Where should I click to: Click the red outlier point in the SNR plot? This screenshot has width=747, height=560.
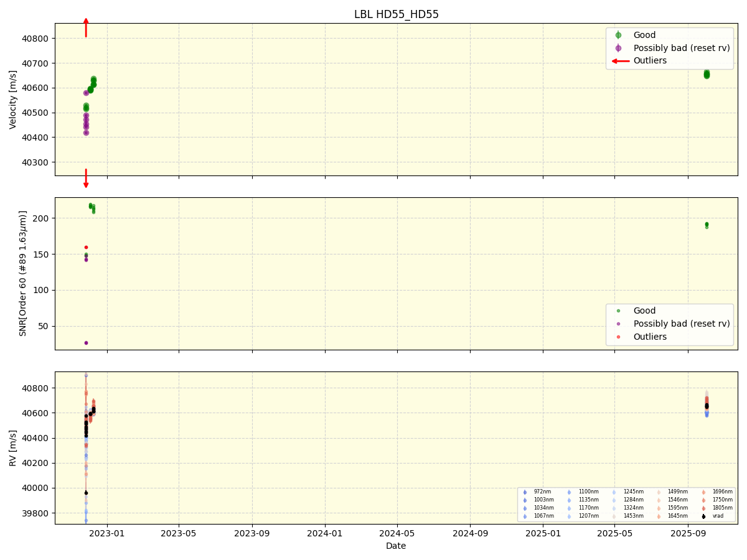tap(86, 247)
